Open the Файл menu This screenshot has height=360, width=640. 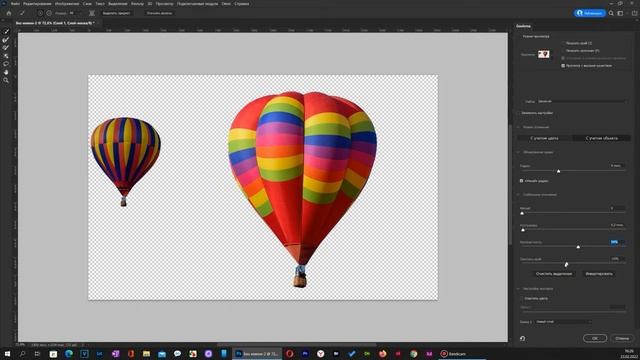point(15,4)
